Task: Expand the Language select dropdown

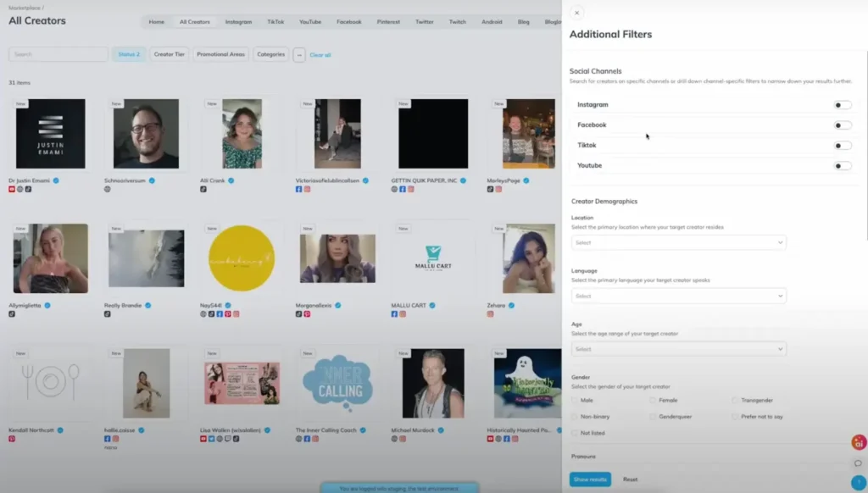Action: pos(678,296)
